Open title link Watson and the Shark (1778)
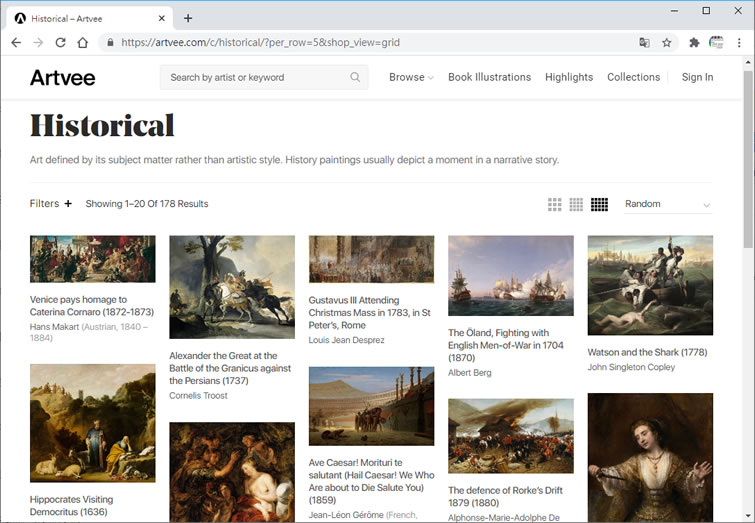Viewport: 755px width, 523px height. click(x=647, y=352)
